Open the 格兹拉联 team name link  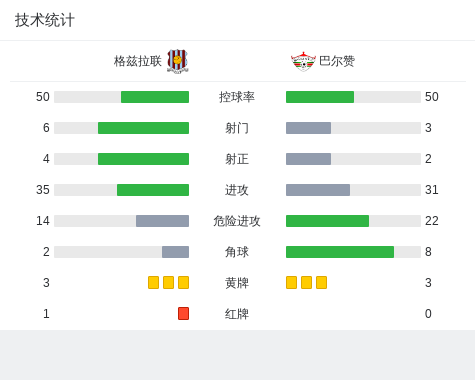click(138, 61)
